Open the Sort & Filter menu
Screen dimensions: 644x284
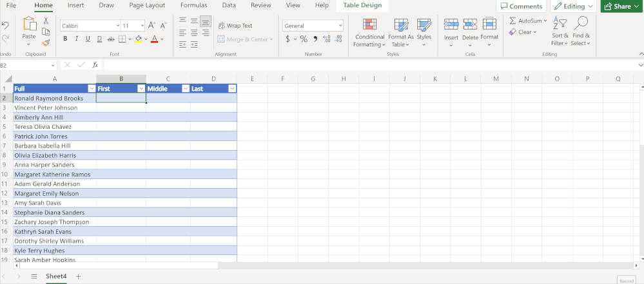point(560,32)
